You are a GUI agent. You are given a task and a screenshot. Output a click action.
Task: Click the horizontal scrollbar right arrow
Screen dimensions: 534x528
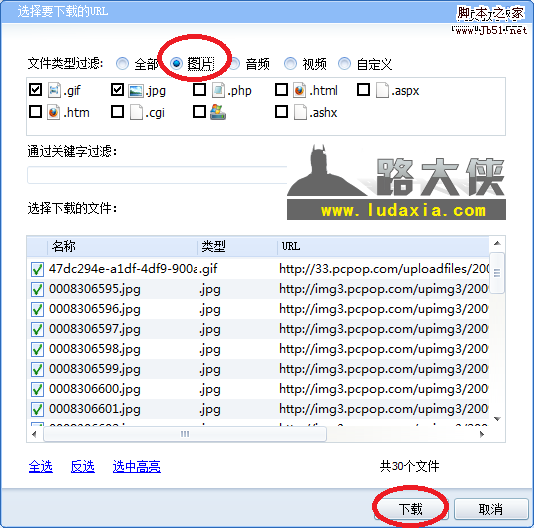(482, 434)
